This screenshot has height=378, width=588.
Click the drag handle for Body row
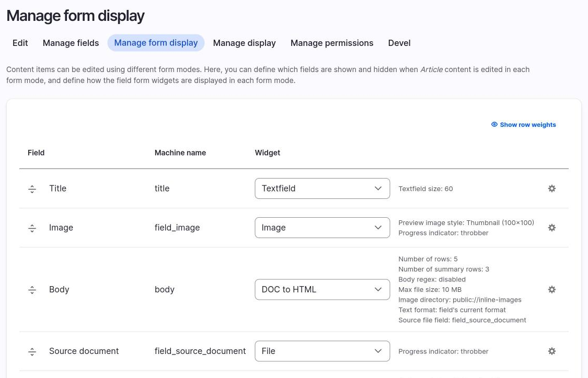tap(32, 290)
